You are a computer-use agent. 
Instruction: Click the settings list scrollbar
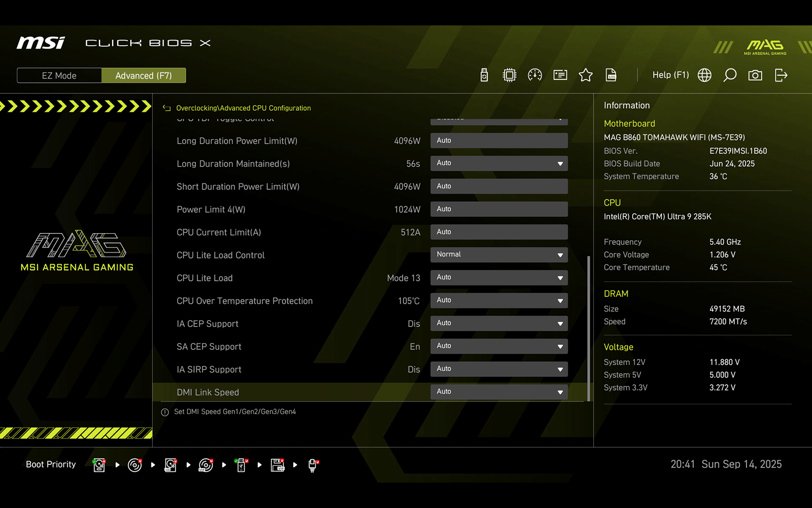(589, 328)
